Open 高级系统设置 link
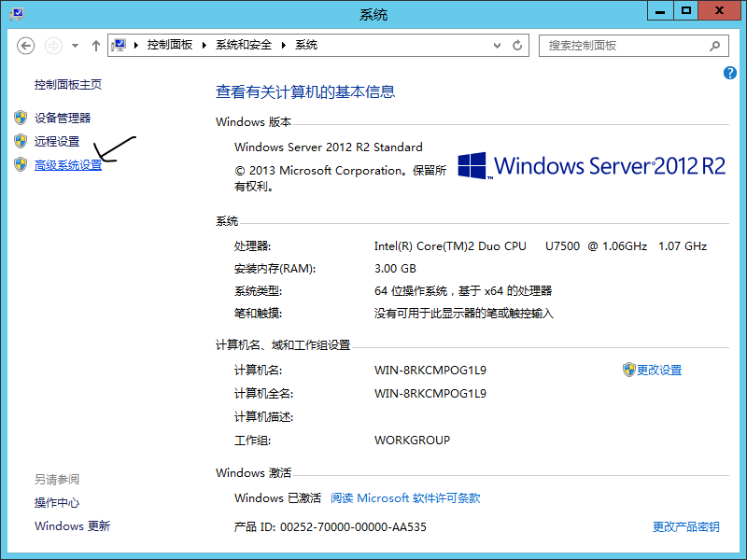The height and width of the screenshot is (560, 747). 67,165
